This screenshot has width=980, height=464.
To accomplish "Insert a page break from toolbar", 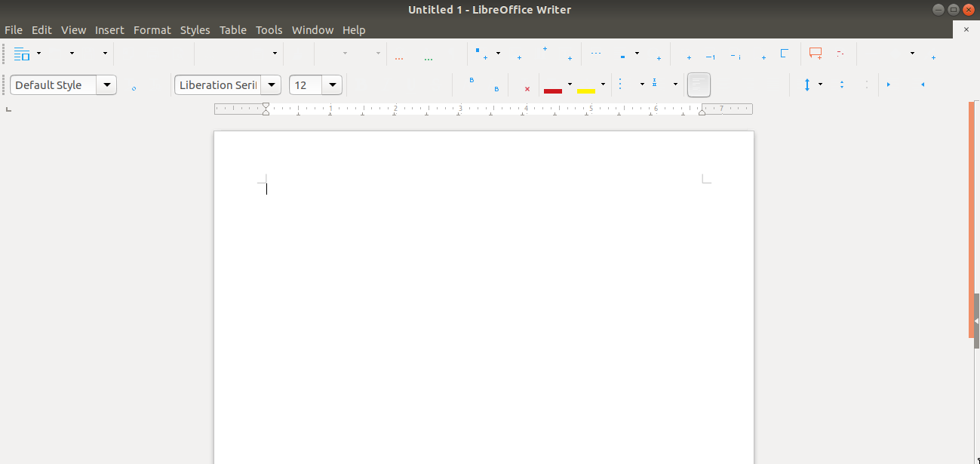I will tap(595, 54).
